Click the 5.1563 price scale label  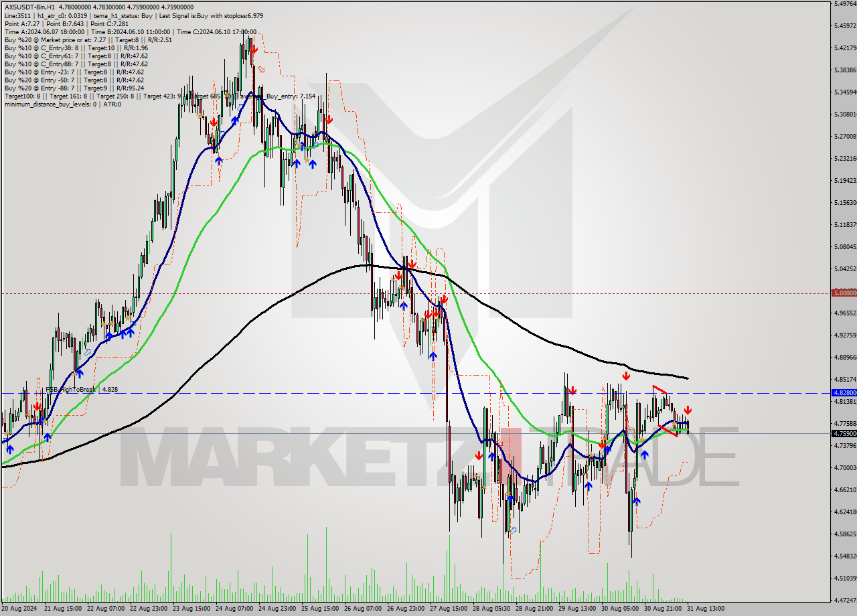coord(845,203)
